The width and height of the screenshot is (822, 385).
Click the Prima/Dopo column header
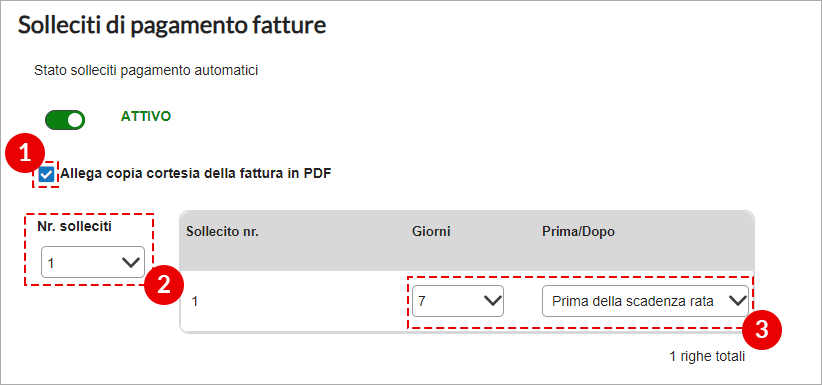coord(578,232)
